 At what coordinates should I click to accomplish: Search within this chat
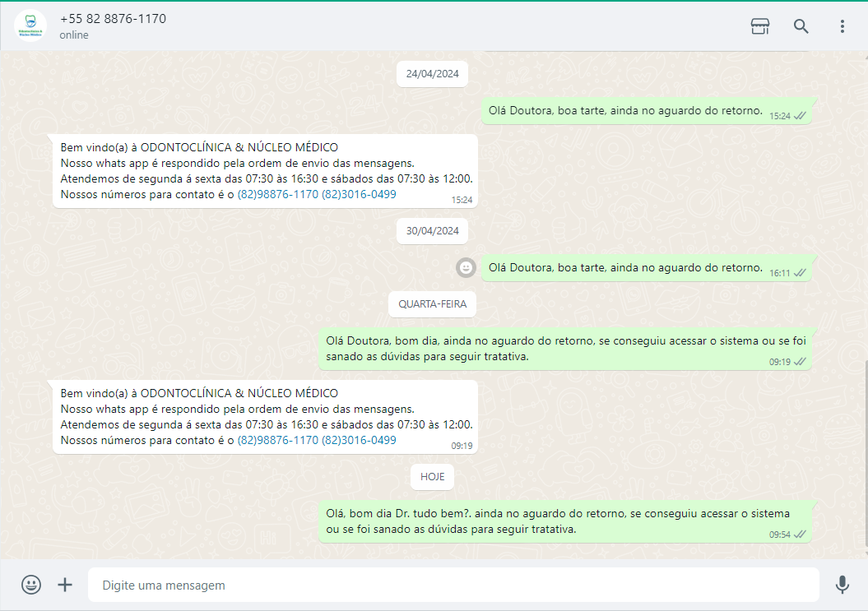point(801,26)
